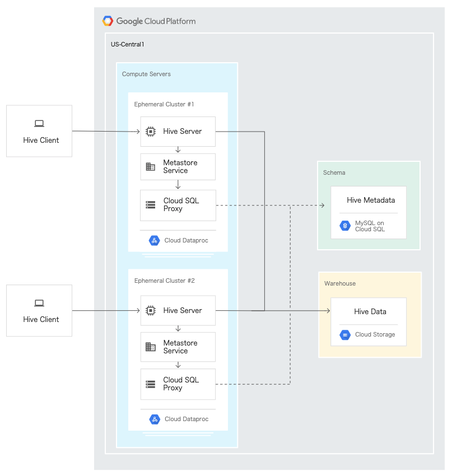
Task: Click the MySQL on Cloud SQL hexagon icon
Action: point(345,226)
